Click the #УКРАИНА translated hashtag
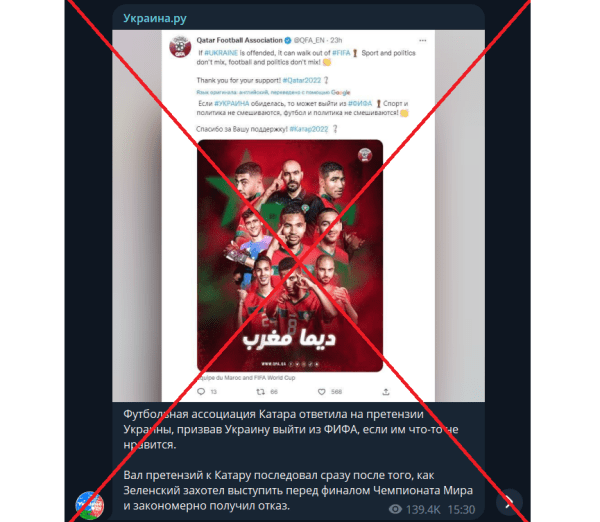 [x=232, y=103]
